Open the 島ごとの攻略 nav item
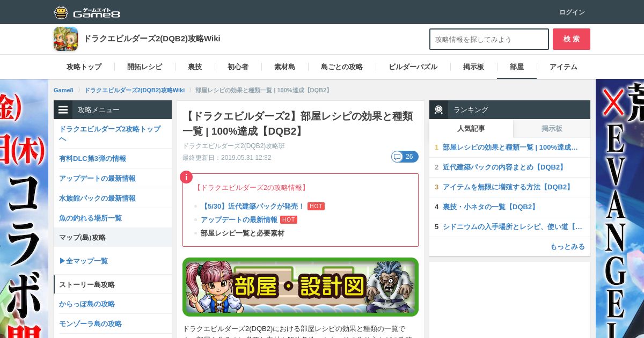 tap(342, 67)
